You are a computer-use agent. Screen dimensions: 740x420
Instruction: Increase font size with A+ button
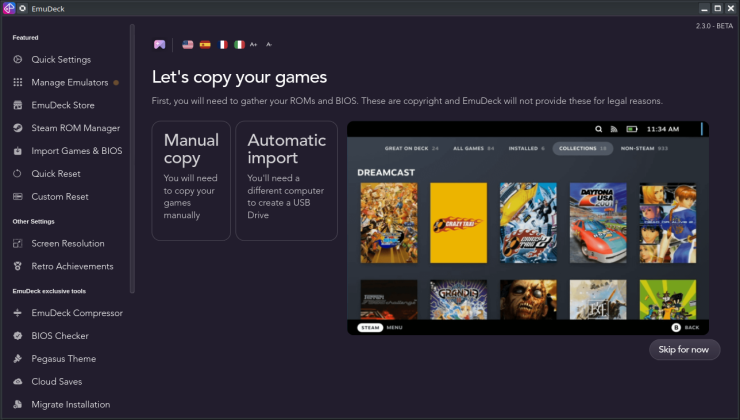tap(254, 45)
